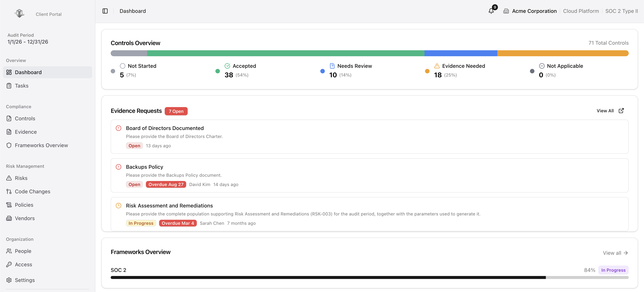644x292 pixels.
Task: Open Access in the sidebar
Action: (48, 264)
